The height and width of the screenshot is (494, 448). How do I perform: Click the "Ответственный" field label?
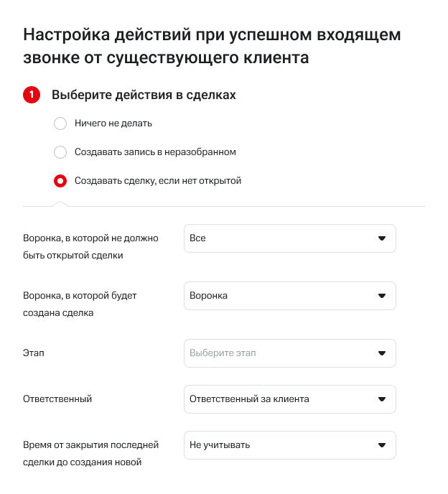[x=57, y=399]
